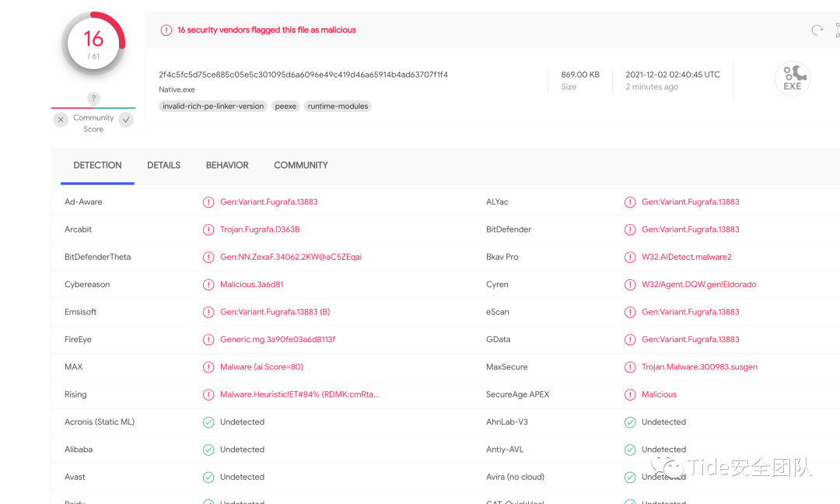840x504 pixels.
Task: Click the Trojan.Fugrafa.D363B detection name
Action: click(260, 229)
